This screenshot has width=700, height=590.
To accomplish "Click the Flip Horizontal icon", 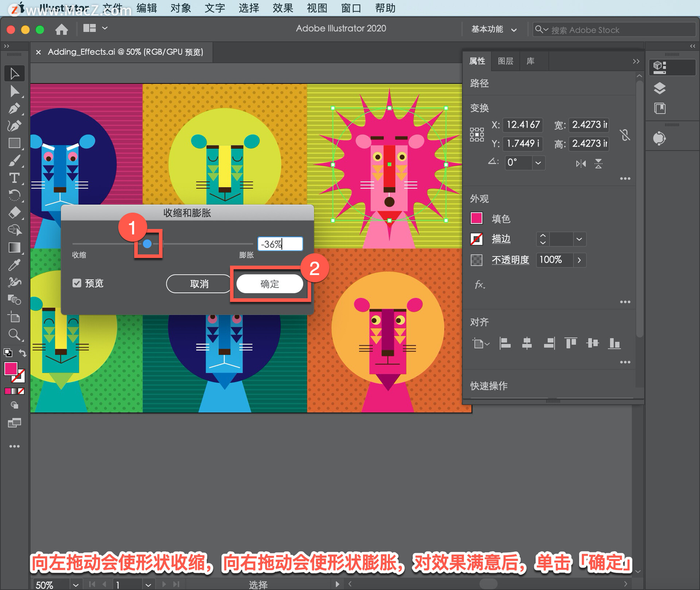I will tap(581, 163).
